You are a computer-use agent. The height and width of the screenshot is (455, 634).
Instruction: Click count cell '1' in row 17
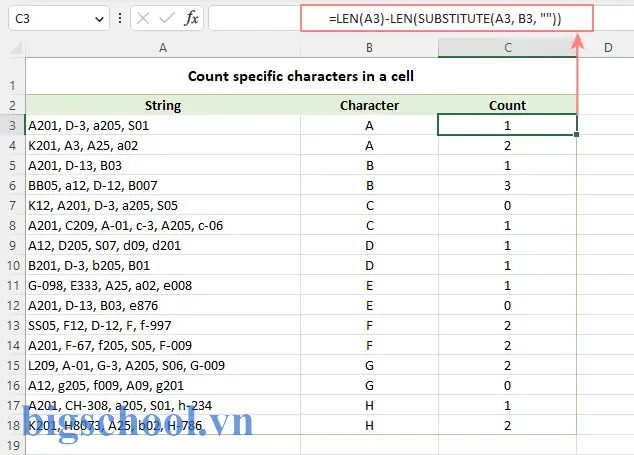pos(507,406)
